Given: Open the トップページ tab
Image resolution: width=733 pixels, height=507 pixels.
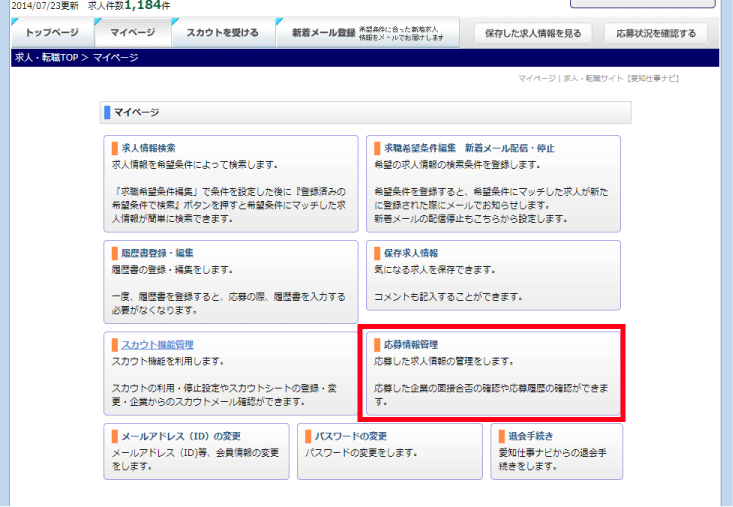Looking at the screenshot, I should [x=51, y=33].
